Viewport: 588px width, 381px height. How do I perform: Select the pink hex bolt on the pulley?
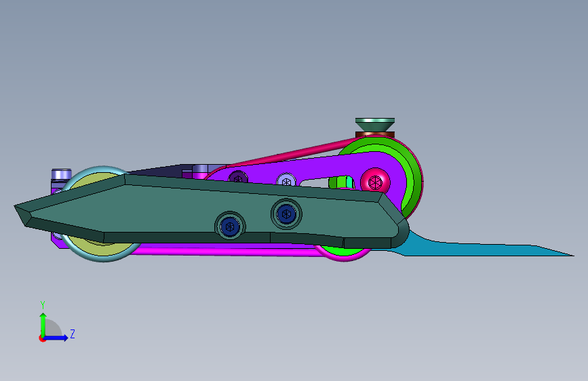click(375, 182)
